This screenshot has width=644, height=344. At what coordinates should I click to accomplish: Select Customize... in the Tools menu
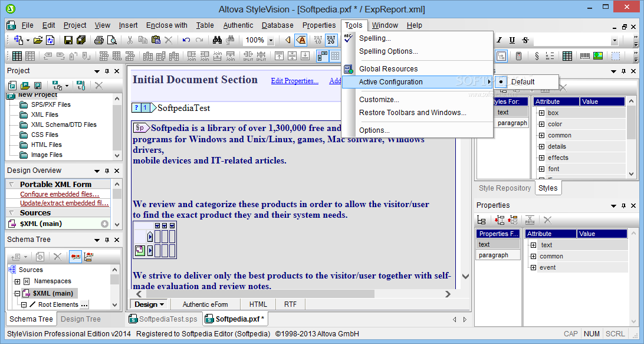(x=379, y=100)
